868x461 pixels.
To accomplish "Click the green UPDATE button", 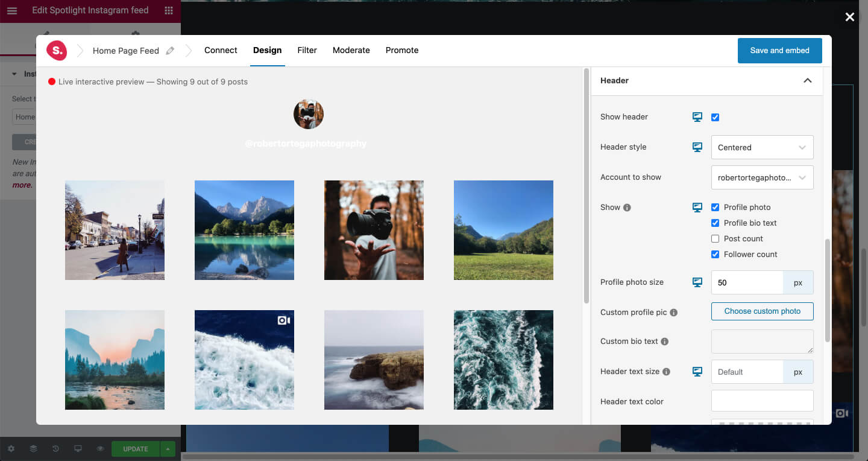I will tap(136, 449).
